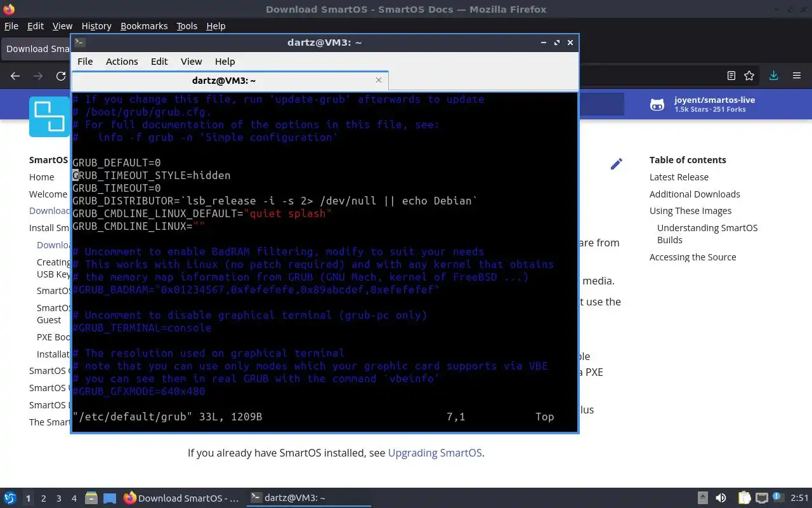Viewport: 812px width, 508px height.
Task: Select the dartz@VM3: ~ terminal tab
Action: [x=230, y=81]
